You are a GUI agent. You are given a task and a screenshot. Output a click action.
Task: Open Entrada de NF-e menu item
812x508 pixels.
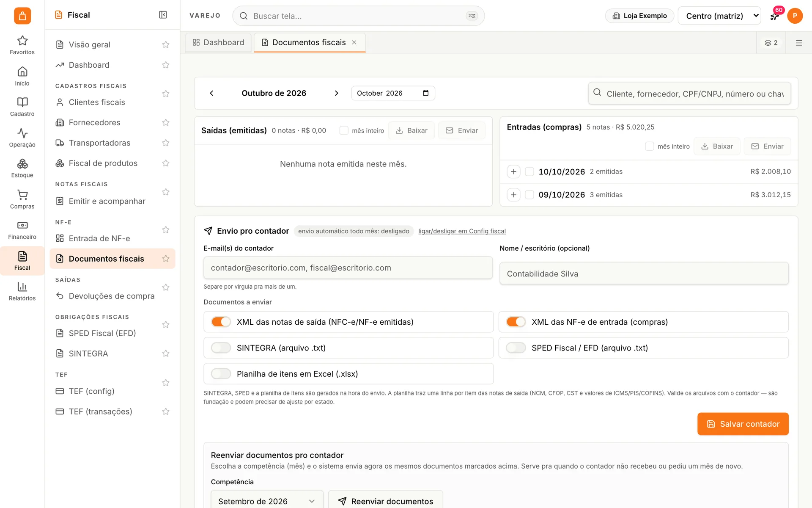click(99, 238)
